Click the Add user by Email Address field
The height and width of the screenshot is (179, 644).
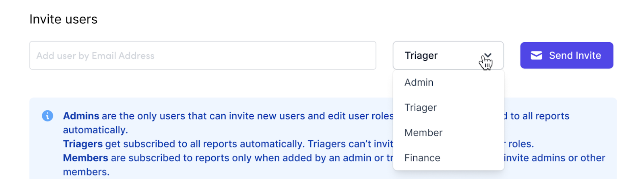(x=202, y=56)
